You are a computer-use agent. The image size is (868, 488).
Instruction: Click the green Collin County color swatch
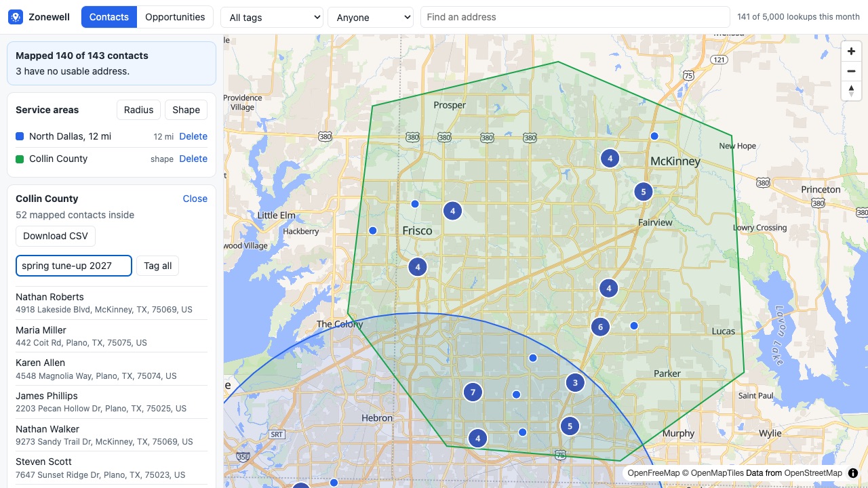(x=20, y=159)
